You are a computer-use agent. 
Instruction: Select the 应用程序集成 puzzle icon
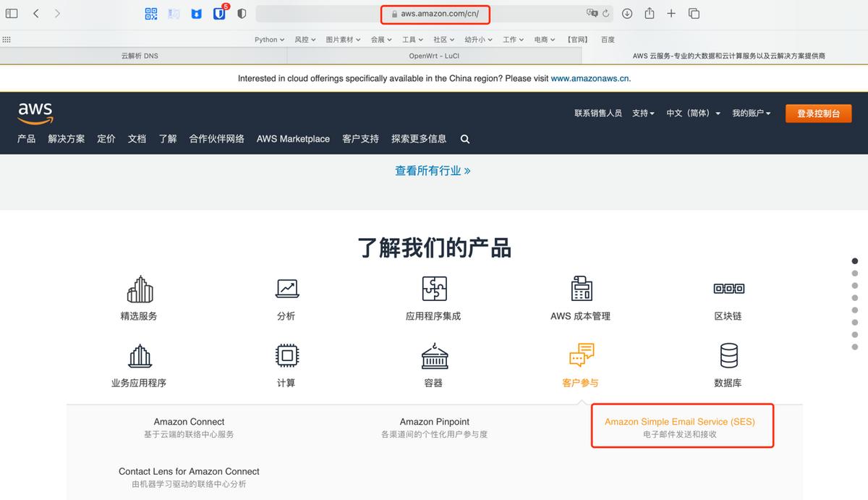tap(434, 289)
